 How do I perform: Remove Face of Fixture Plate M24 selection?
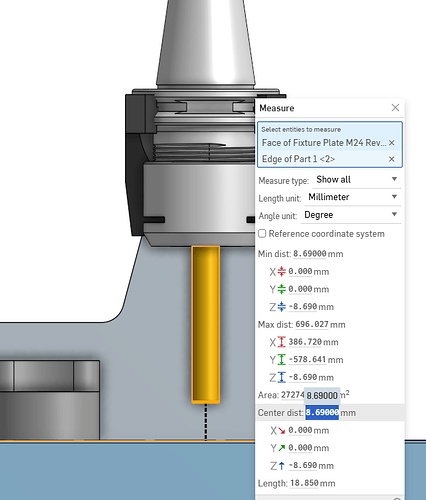click(392, 143)
